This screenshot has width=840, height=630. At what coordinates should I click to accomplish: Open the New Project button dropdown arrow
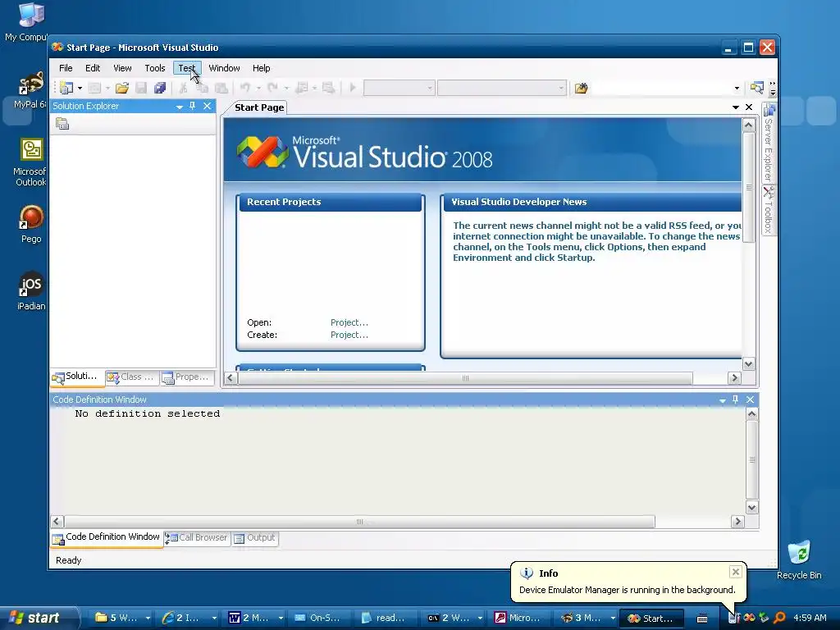pyautogui.click(x=80, y=88)
